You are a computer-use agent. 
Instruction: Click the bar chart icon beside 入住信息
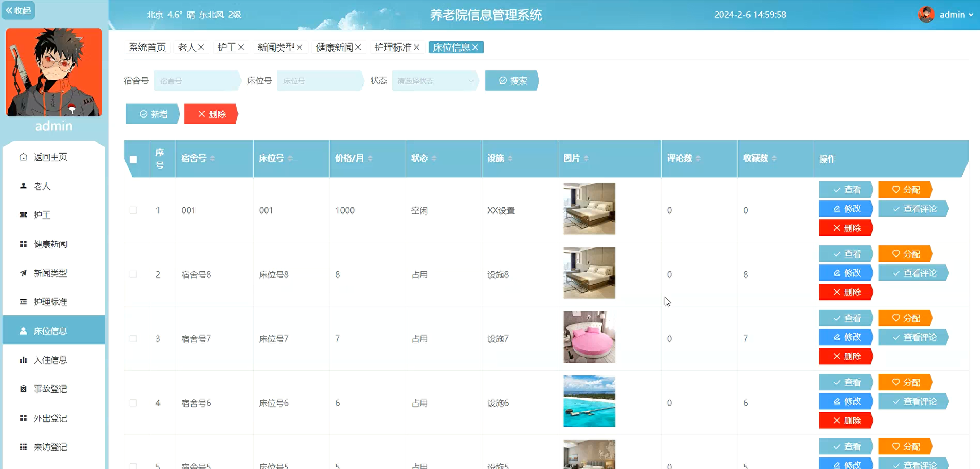tap(23, 360)
